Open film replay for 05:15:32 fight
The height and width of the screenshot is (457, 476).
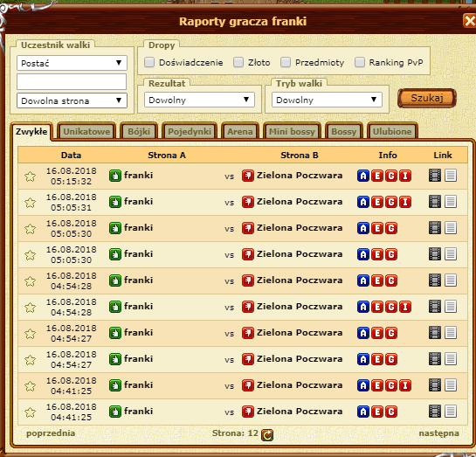click(x=435, y=176)
